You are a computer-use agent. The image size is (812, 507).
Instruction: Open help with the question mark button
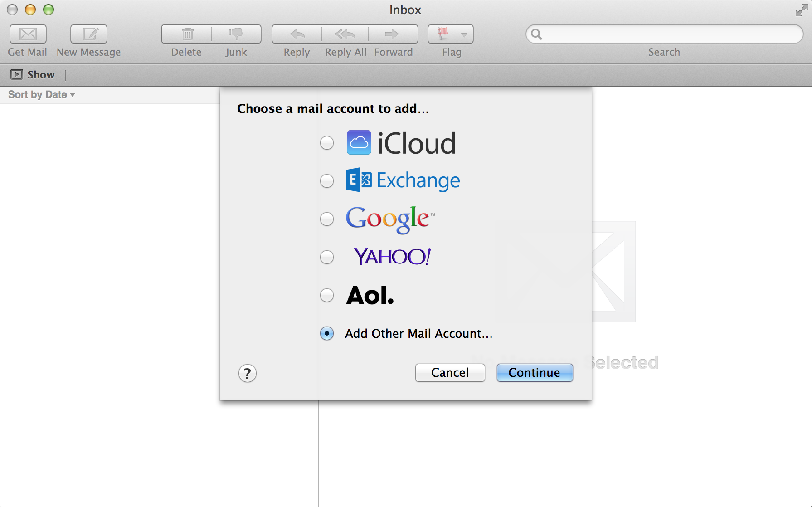(248, 373)
